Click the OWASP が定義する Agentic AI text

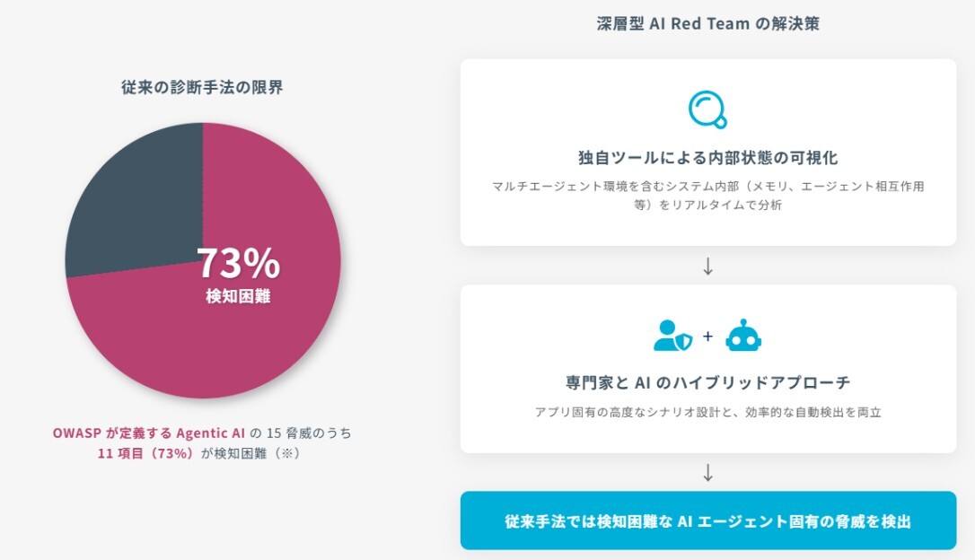coord(149,433)
